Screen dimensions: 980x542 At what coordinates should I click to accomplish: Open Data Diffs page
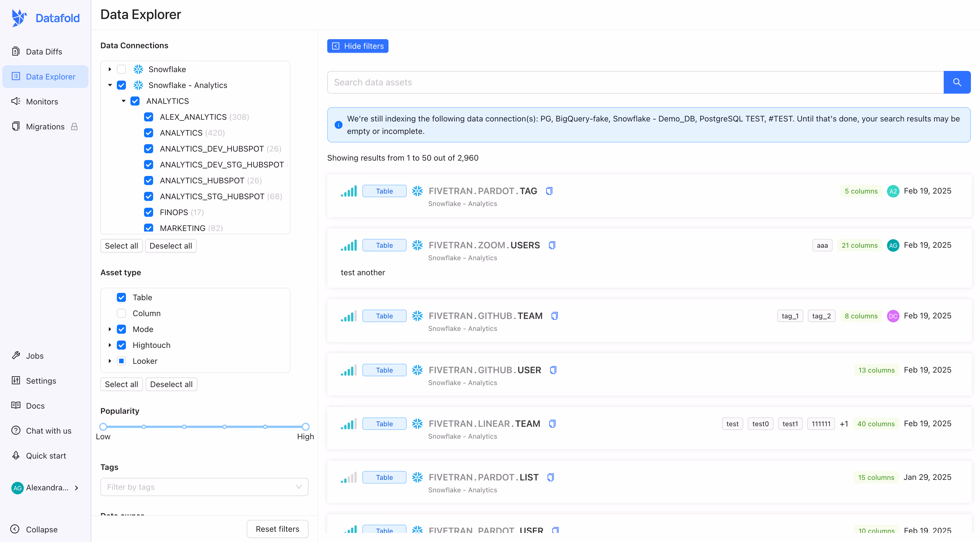[x=45, y=51]
